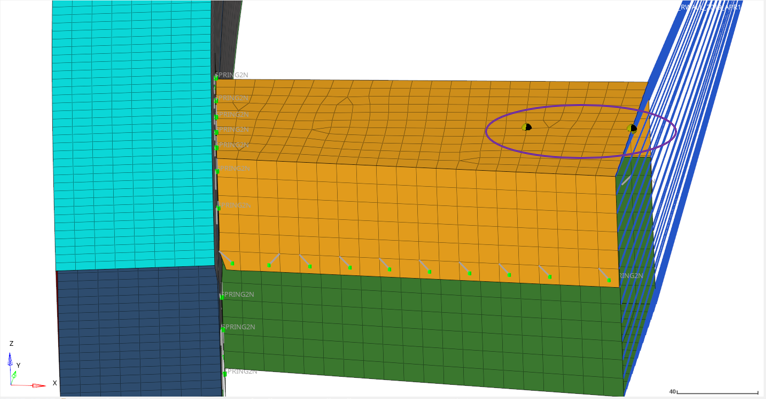The height and width of the screenshot is (399, 766).
Task: Pick the SPRING2N label at right end of spring row
Action: tap(631, 276)
